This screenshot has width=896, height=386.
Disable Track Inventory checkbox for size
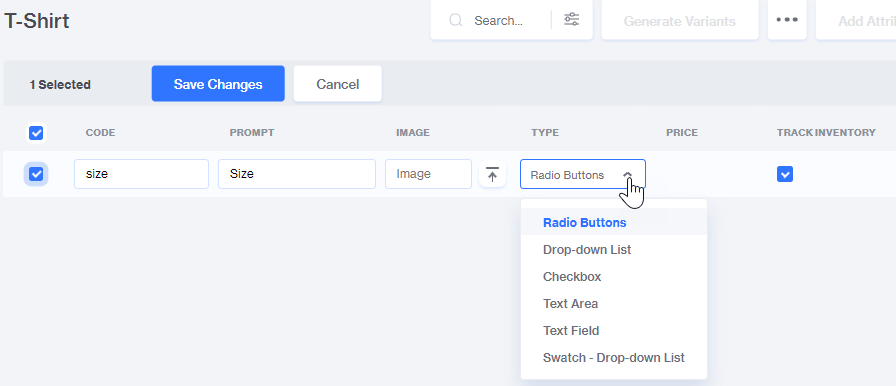(x=785, y=174)
